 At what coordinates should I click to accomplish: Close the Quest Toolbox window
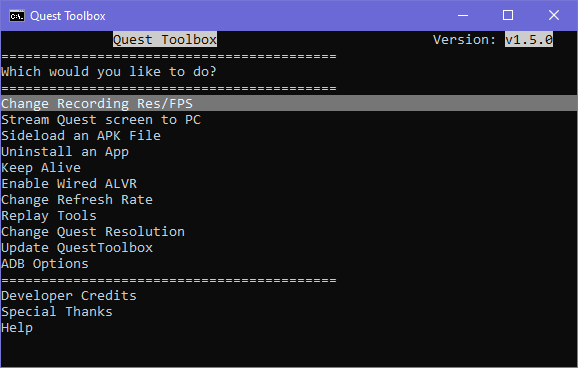pos(554,15)
